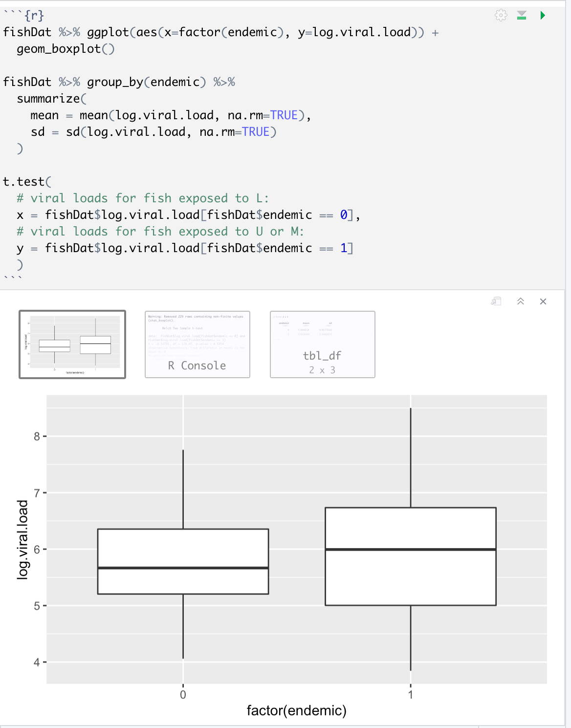Click the double chevron collapse icon
Image resolution: width=571 pixels, height=728 pixels.
coord(521,302)
